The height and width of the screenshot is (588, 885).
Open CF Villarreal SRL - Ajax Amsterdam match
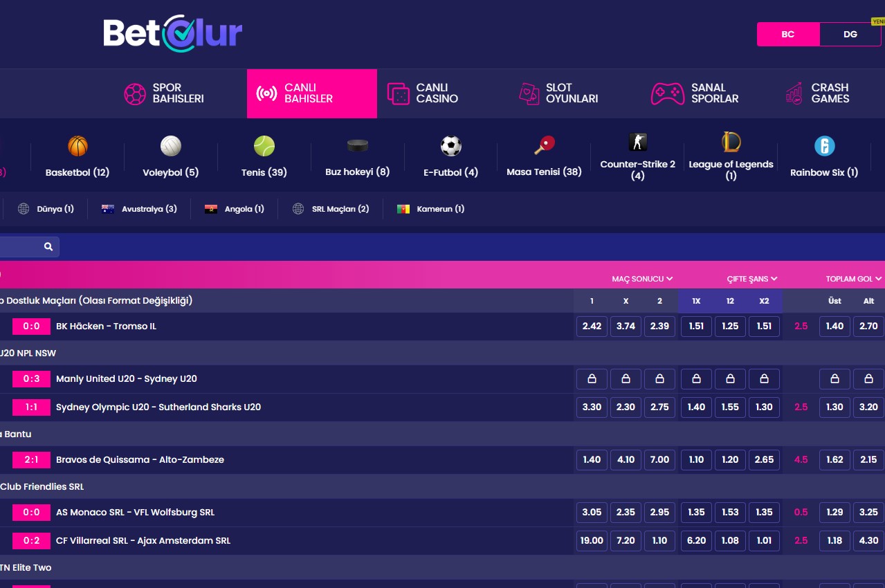(143, 541)
